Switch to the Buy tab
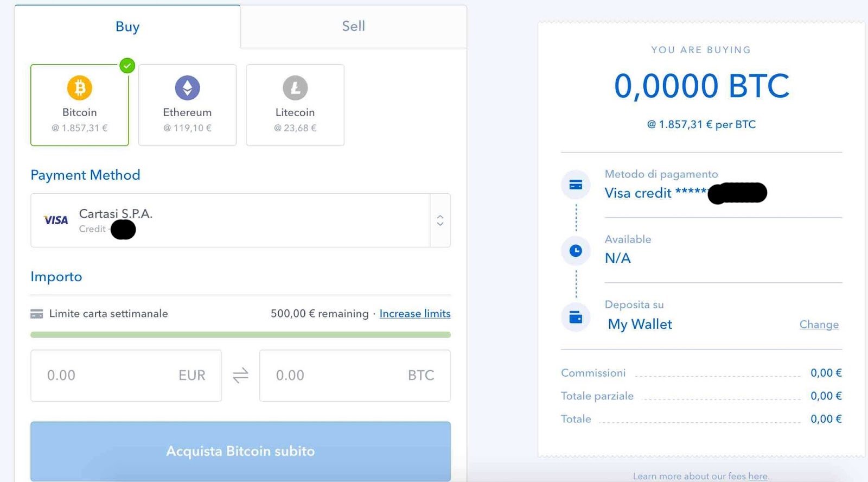 click(127, 27)
